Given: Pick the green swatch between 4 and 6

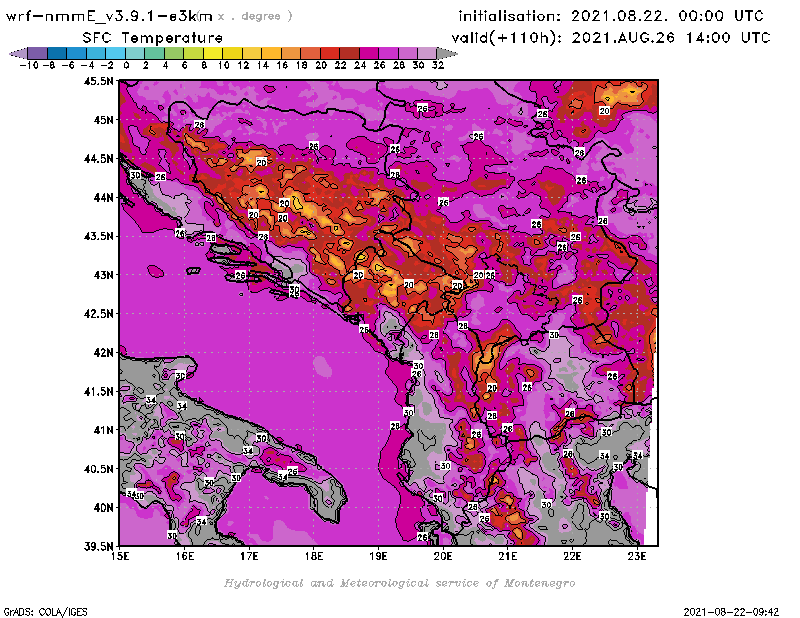Looking at the screenshot, I should (173, 53).
